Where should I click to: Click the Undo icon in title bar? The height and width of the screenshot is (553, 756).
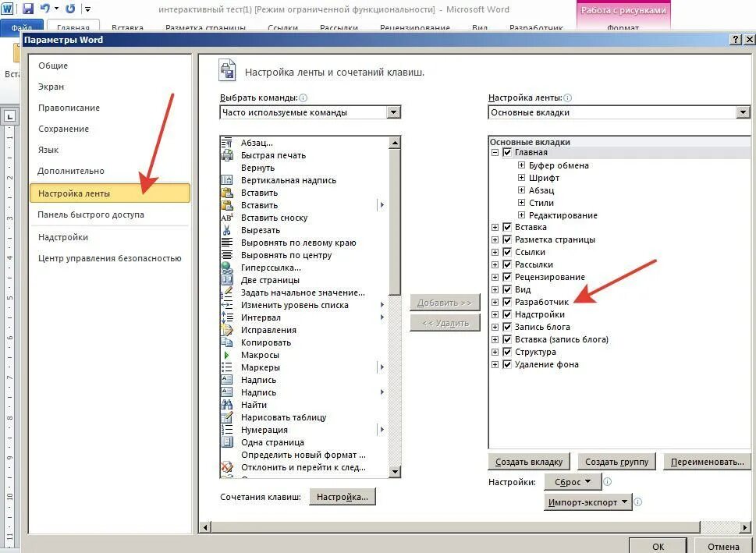coord(45,9)
